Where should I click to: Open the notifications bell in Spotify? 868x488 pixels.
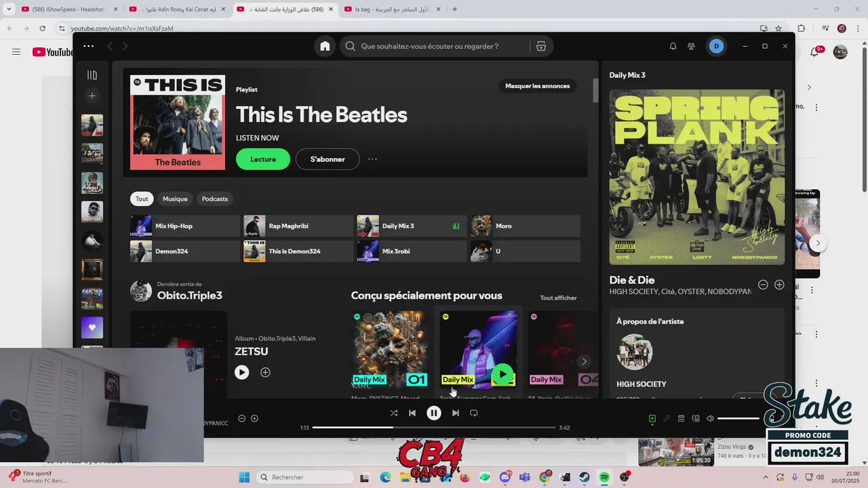tap(673, 46)
